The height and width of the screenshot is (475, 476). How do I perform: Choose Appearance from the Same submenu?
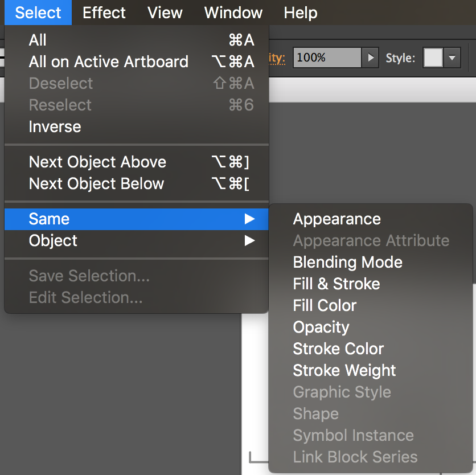337,219
